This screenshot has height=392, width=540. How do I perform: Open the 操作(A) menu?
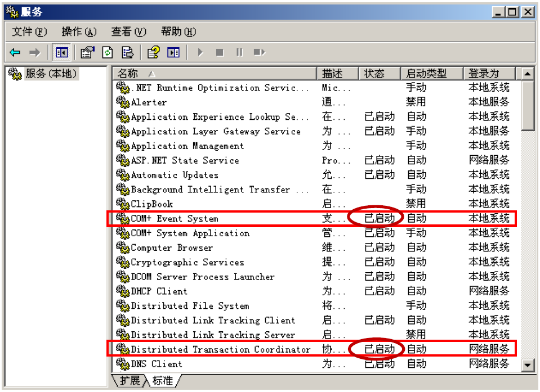pyautogui.click(x=79, y=31)
